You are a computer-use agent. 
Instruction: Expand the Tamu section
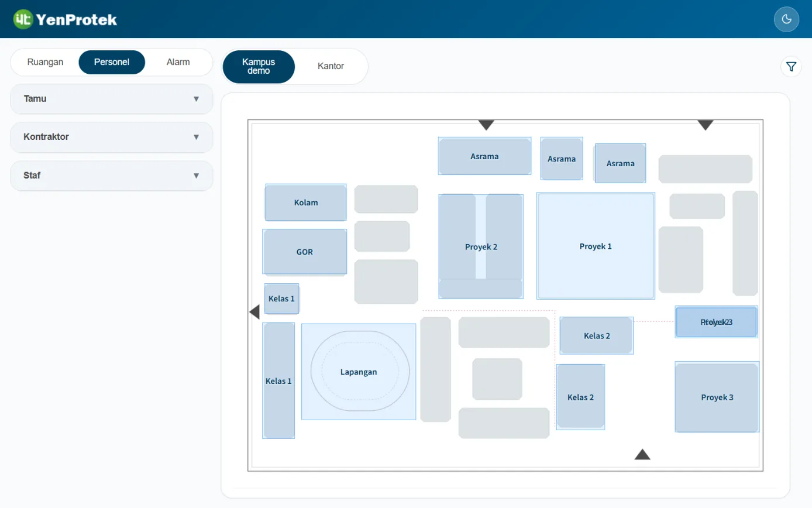112,99
